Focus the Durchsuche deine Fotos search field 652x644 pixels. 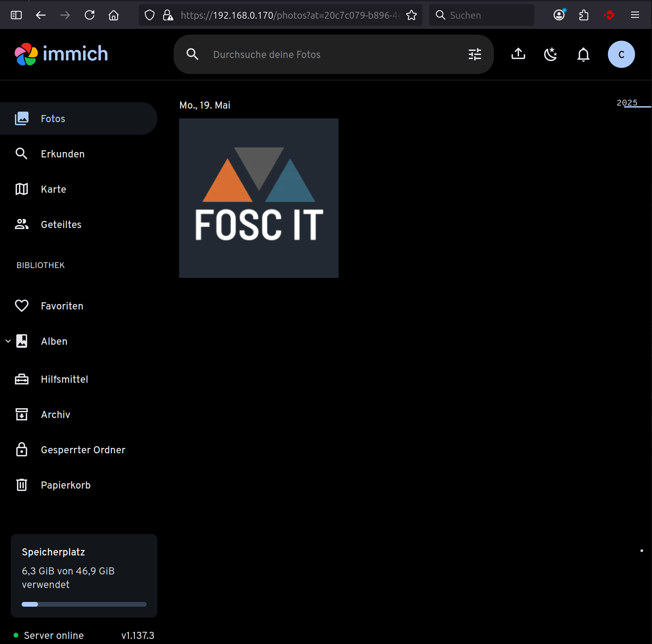tap(333, 54)
